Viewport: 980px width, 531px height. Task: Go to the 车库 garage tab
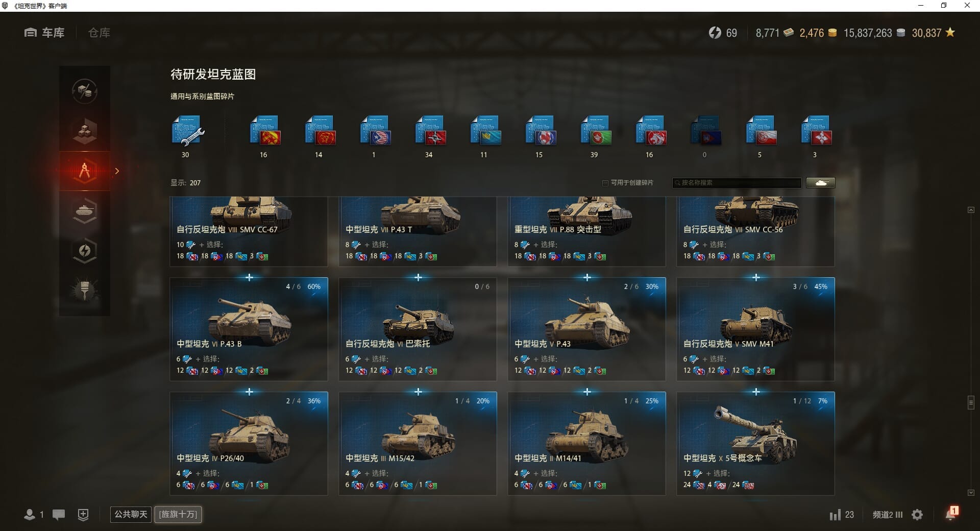pyautogui.click(x=44, y=33)
